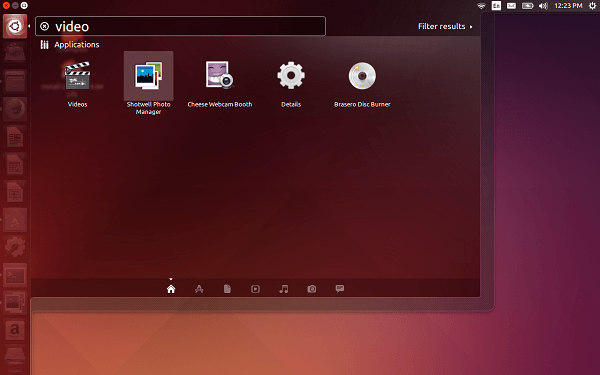The height and width of the screenshot is (375, 600).
Task: Switch to the Video lens
Action: pyautogui.click(x=255, y=289)
